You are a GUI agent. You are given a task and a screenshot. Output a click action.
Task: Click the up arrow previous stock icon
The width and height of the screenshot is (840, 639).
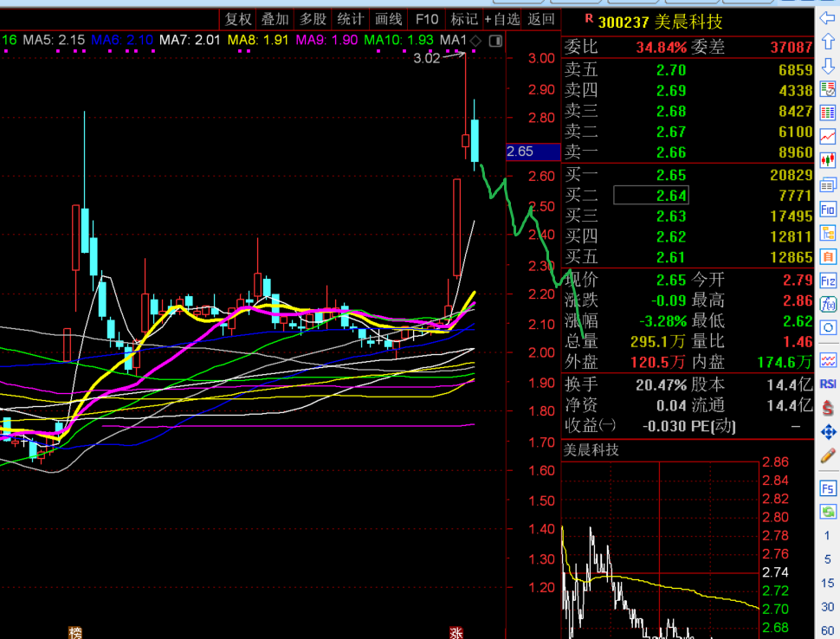pyautogui.click(x=828, y=42)
